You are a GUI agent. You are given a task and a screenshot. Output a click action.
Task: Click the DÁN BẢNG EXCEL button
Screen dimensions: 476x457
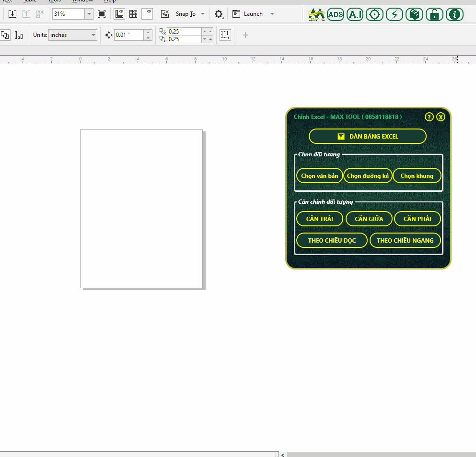[367, 136]
